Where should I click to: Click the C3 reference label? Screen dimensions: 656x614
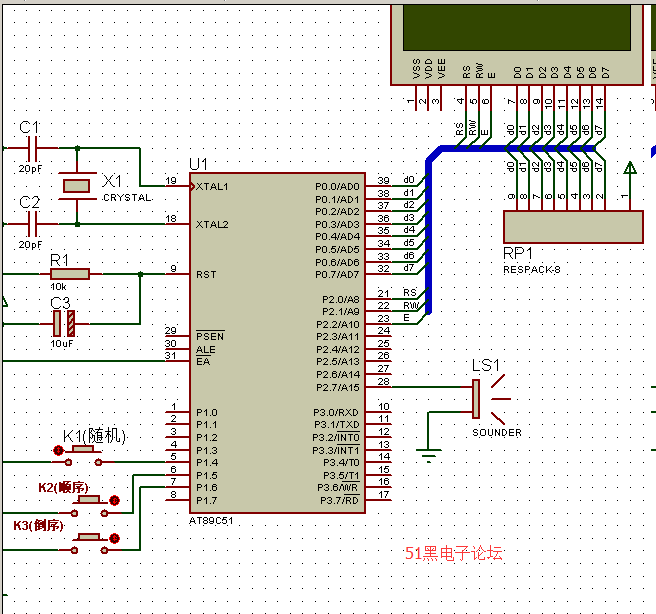[x=60, y=303]
